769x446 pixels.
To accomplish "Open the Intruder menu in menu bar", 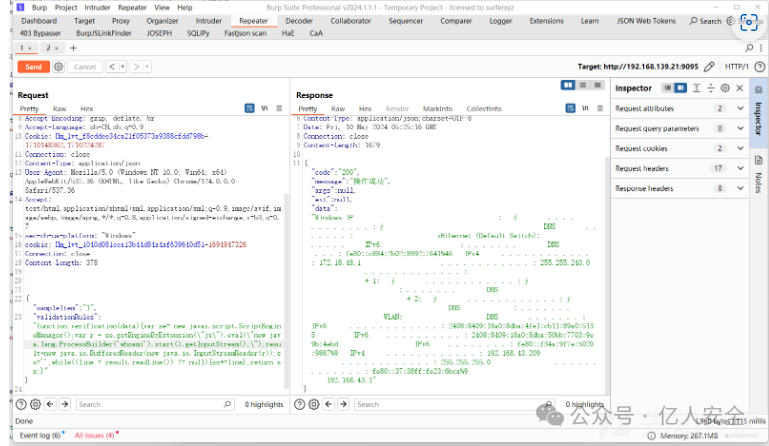I will (97, 7).
